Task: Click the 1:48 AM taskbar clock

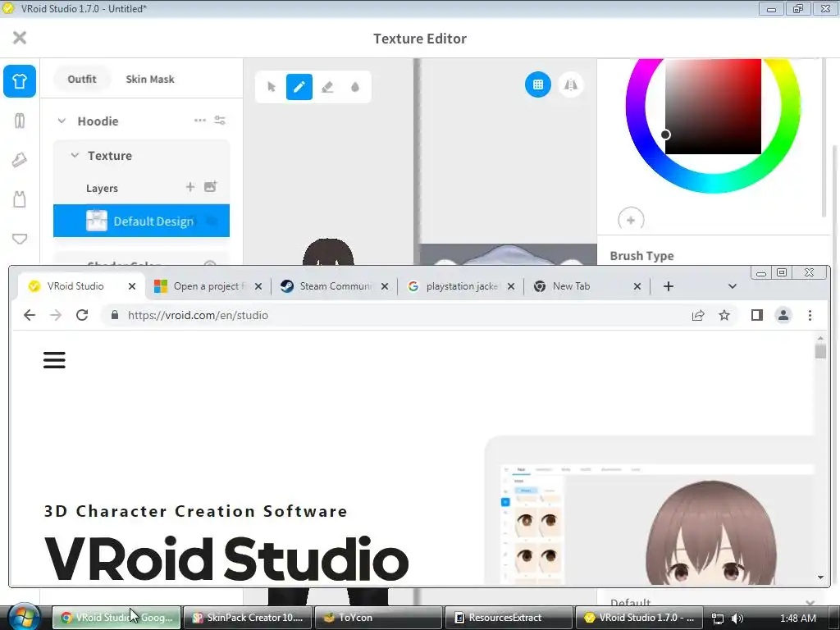Action: [798, 619]
